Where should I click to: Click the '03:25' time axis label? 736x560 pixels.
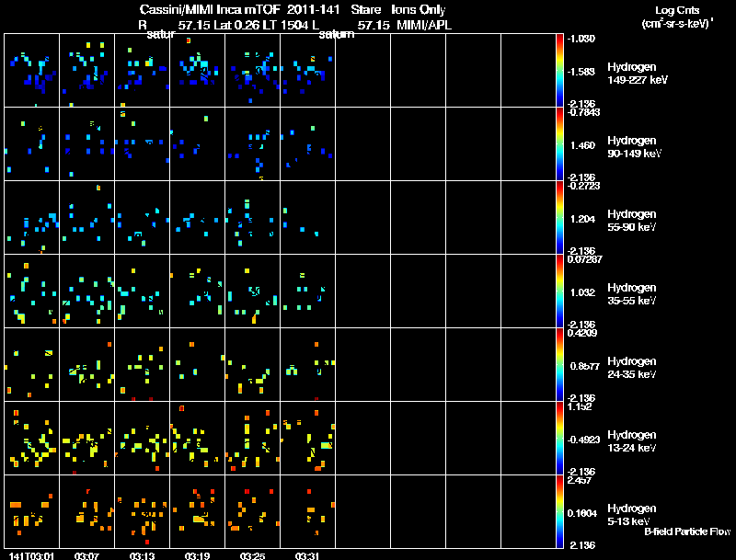tap(252, 555)
